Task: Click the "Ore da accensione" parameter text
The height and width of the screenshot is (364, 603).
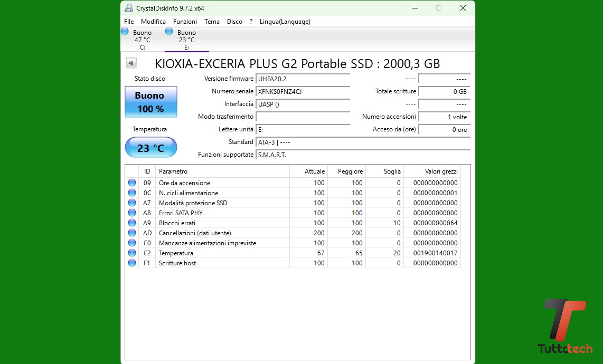Action: point(185,183)
